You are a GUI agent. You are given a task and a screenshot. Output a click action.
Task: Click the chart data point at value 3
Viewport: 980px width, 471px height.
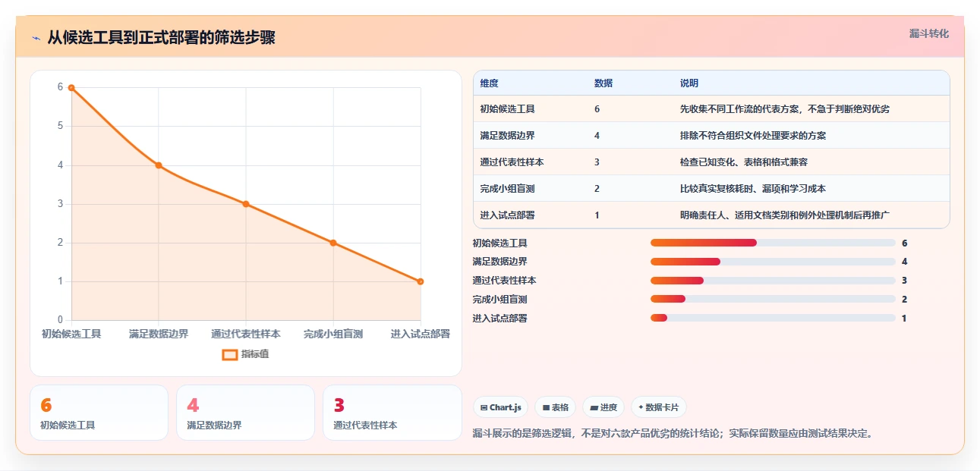point(246,204)
